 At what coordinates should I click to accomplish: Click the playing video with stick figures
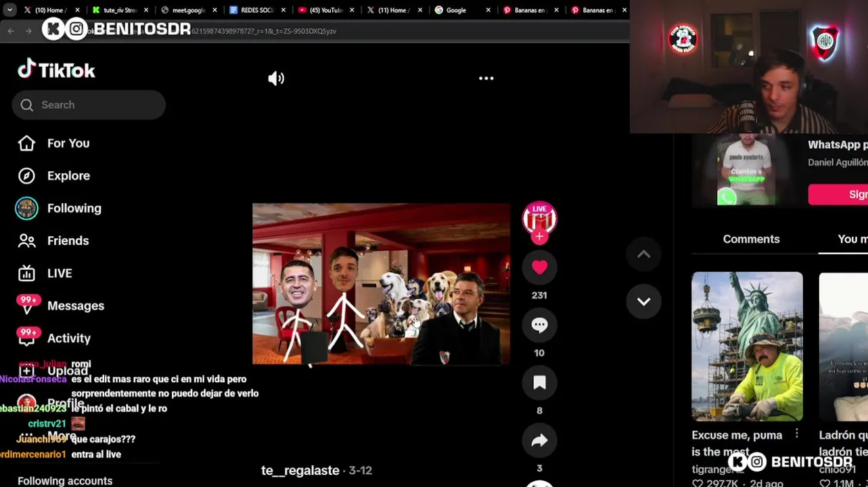tap(381, 284)
